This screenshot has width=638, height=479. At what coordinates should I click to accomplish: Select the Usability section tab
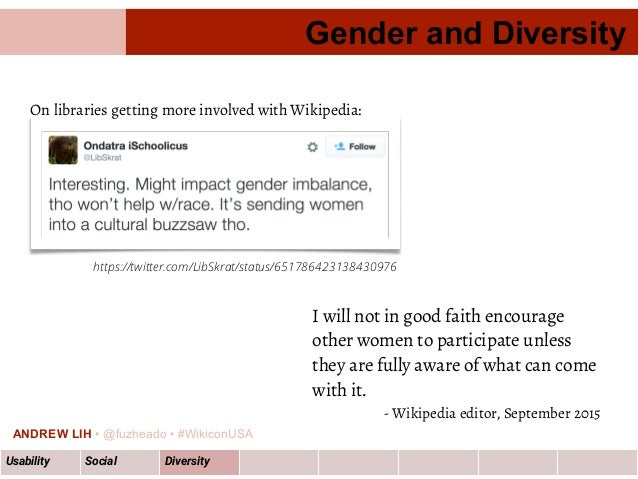(x=40, y=462)
